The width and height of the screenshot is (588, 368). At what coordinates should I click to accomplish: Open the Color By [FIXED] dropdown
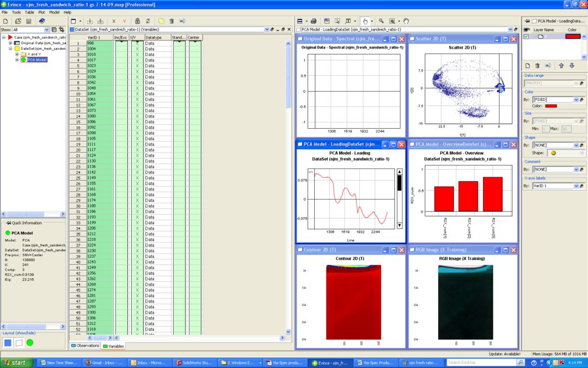[576, 100]
